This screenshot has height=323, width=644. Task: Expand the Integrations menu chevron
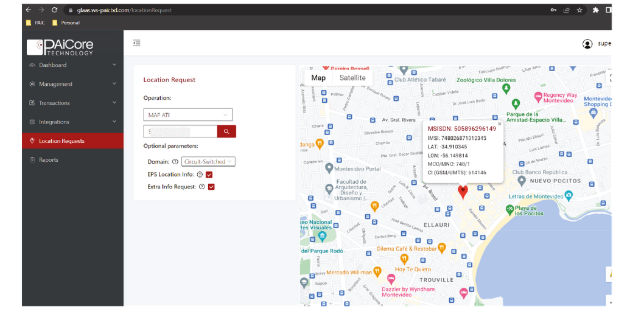[114, 122]
